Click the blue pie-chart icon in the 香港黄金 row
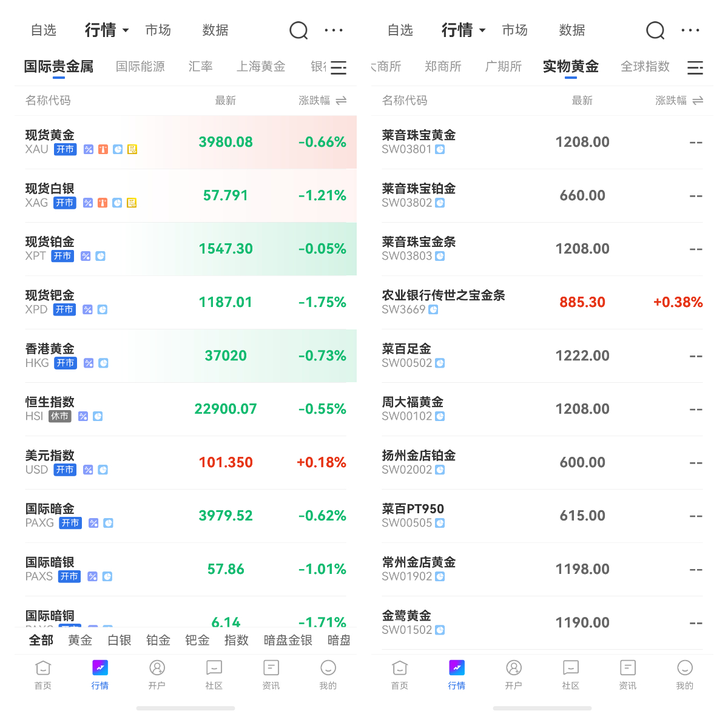 [x=104, y=363]
